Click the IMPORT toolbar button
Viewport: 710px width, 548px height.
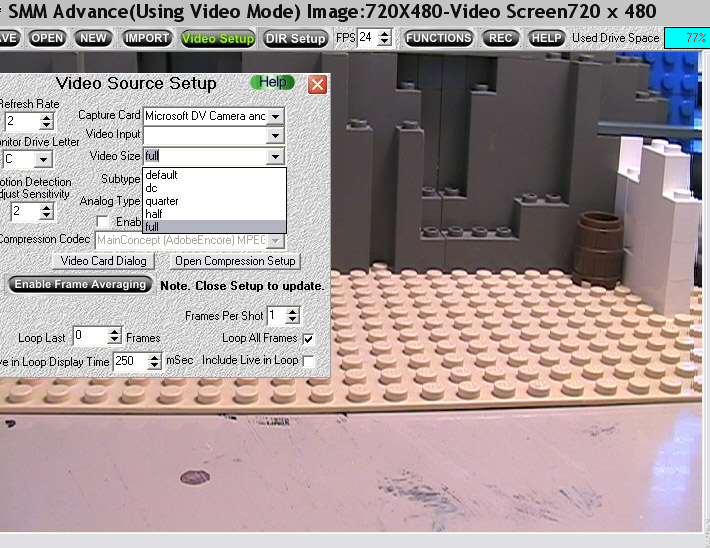[147, 38]
